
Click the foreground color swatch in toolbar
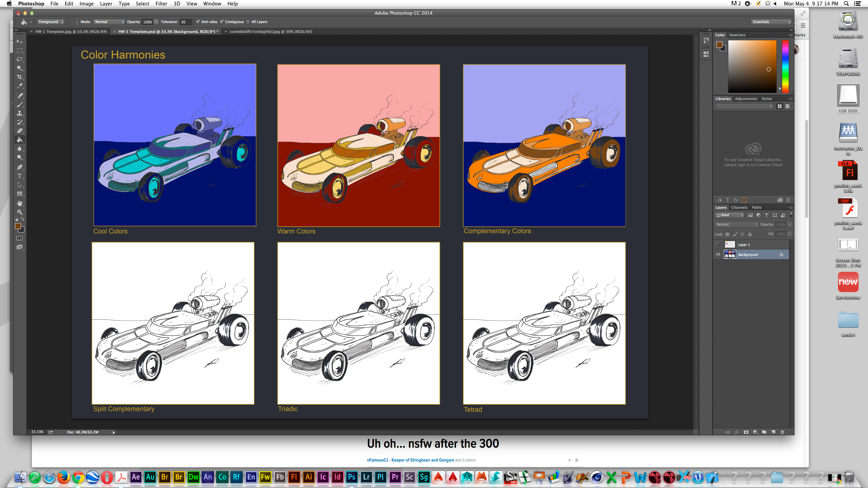18,226
